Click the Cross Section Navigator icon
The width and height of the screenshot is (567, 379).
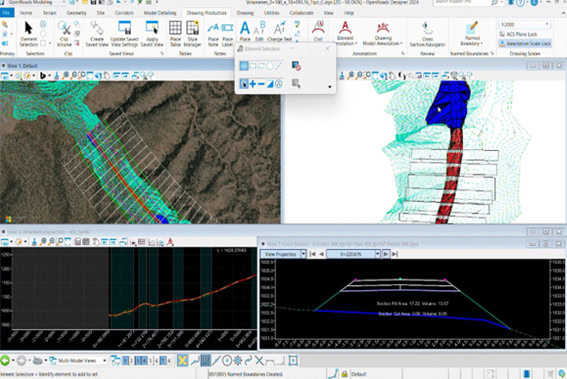coord(427,34)
